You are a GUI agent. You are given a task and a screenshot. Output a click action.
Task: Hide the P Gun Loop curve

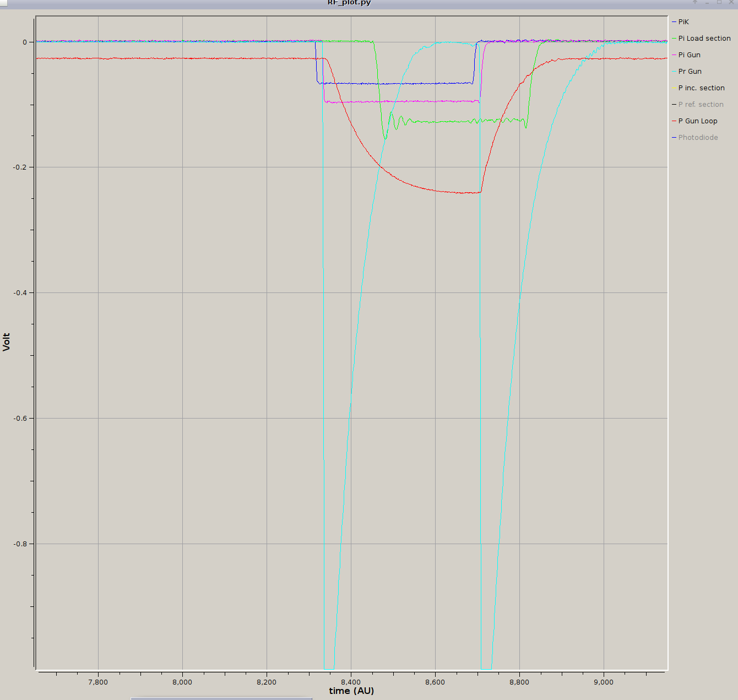click(x=697, y=121)
